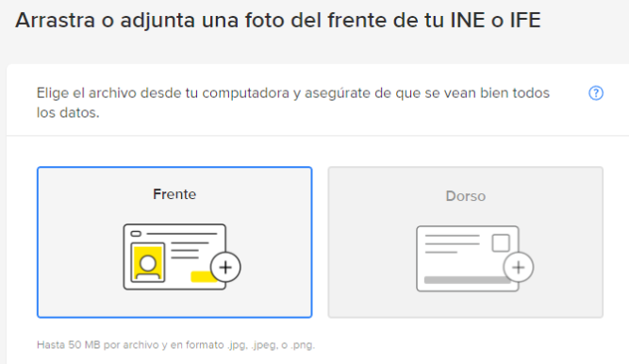Click the text lines on Frente card
Image resolution: width=629 pixels, height=364 pixels.
190,250
